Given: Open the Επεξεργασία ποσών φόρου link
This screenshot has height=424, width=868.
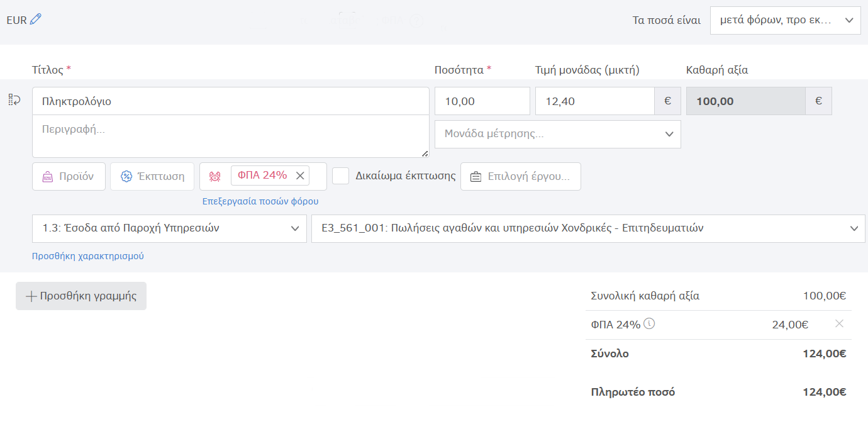Looking at the screenshot, I should pos(260,201).
